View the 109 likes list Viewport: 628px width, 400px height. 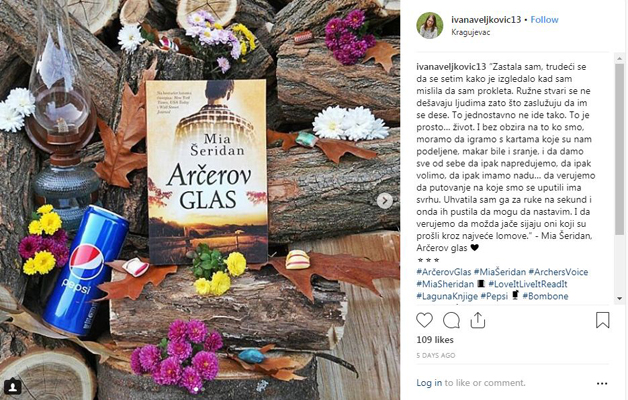pyautogui.click(x=435, y=340)
